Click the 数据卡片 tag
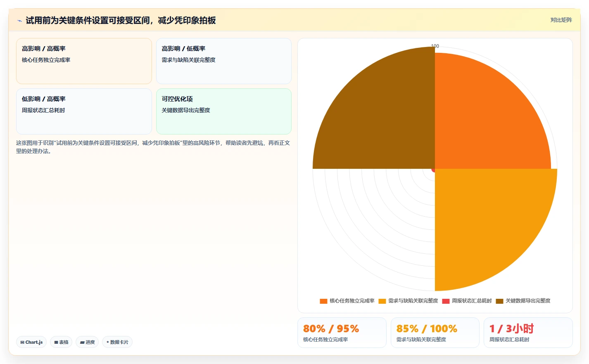The width and height of the screenshot is (589, 364). point(117,342)
